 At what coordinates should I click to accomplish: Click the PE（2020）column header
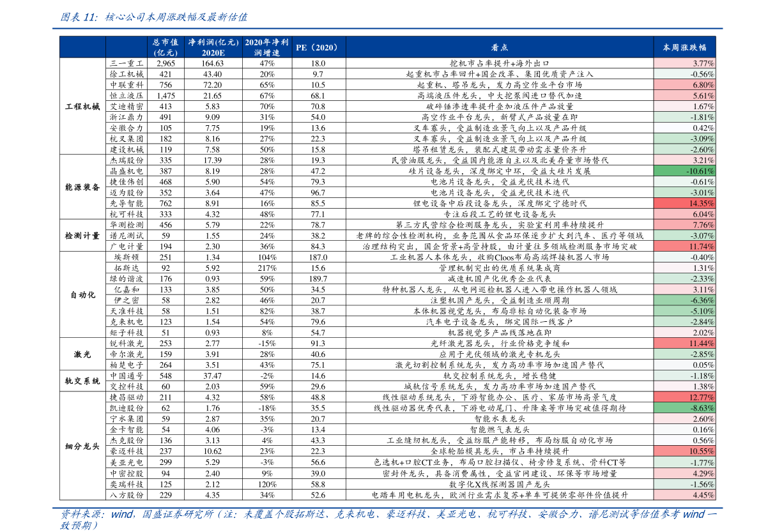[x=318, y=47]
